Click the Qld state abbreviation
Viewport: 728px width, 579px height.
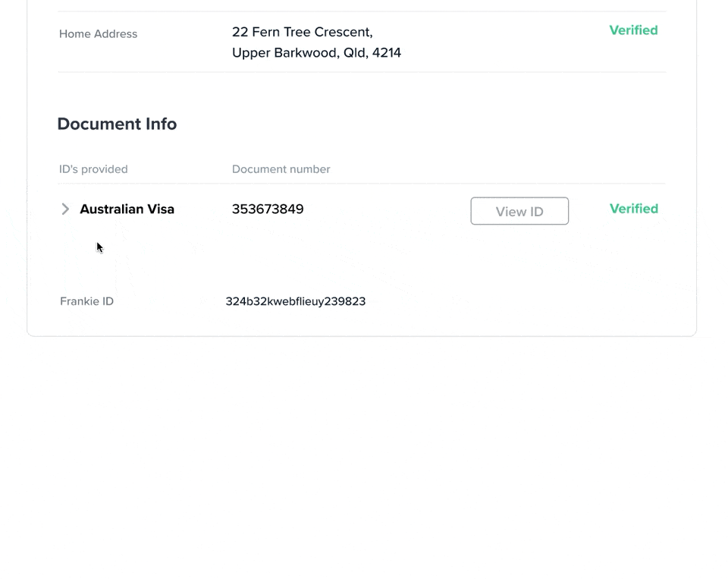(355, 53)
